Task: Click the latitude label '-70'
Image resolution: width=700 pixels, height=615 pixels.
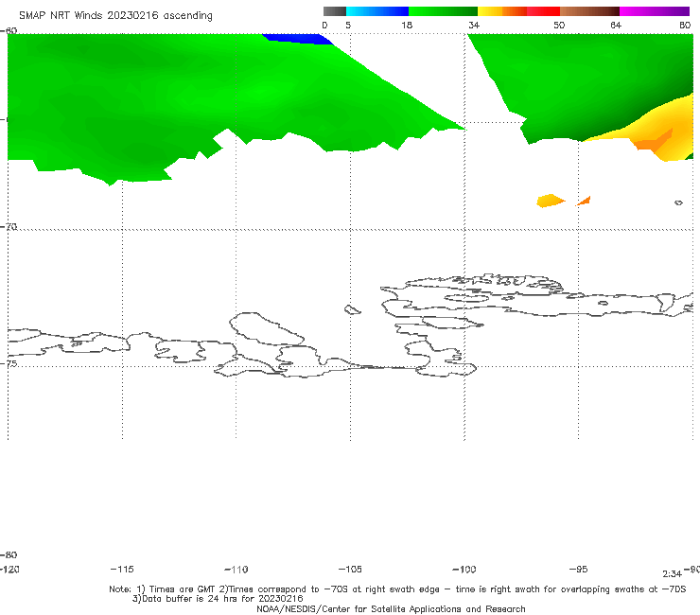Action: tap(9, 227)
